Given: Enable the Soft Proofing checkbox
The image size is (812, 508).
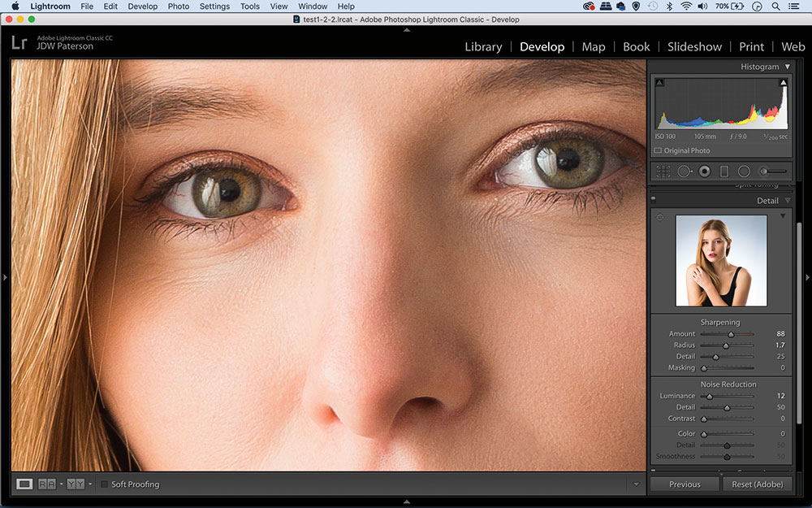Looking at the screenshot, I should click(x=104, y=484).
